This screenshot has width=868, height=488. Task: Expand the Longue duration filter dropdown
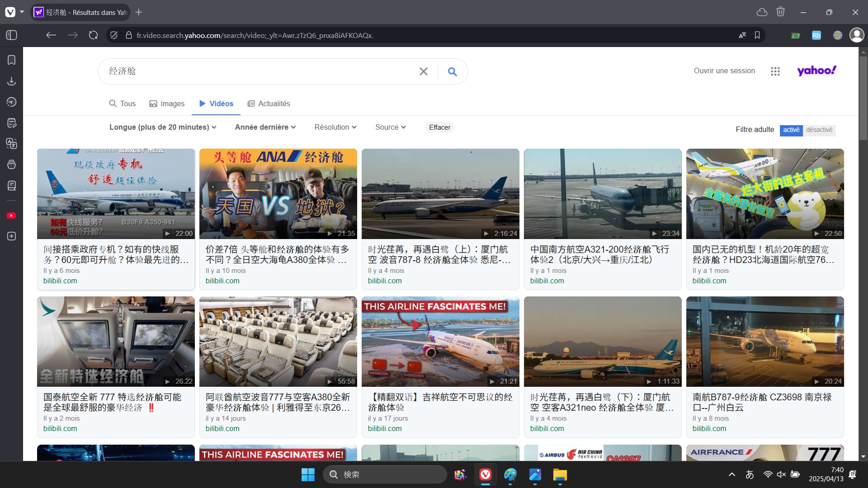[163, 127]
